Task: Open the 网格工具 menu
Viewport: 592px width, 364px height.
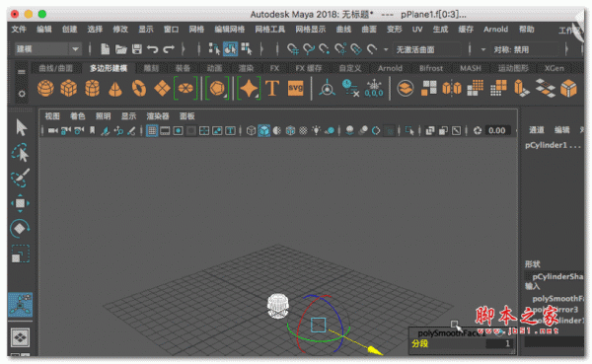Action: (x=269, y=29)
